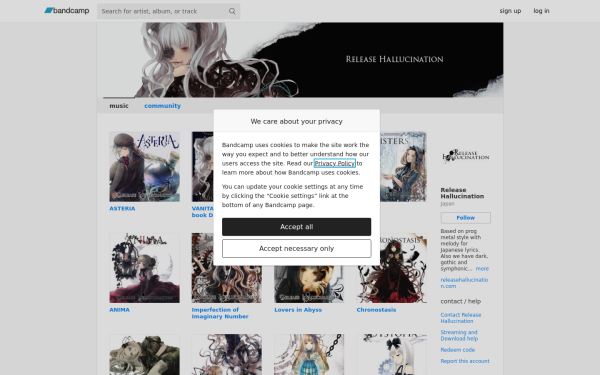Click the Accept all button
This screenshot has width=600, height=375.
297,227
